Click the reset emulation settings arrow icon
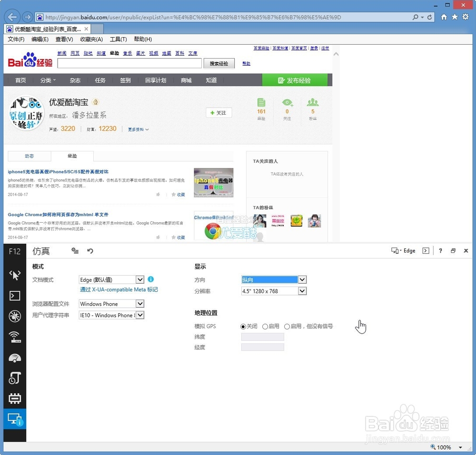 coord(90,251)
